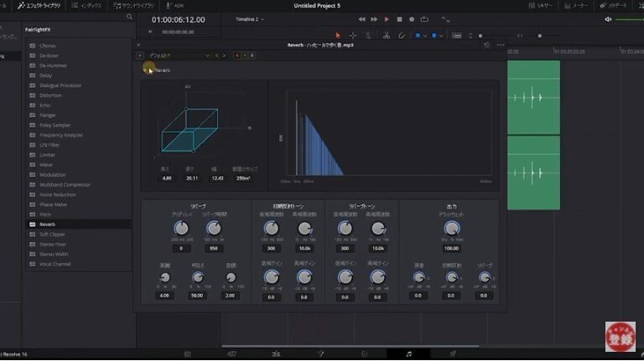Open the automation controls icon beside Loop
644x361 pixels.
click(445, 19)
